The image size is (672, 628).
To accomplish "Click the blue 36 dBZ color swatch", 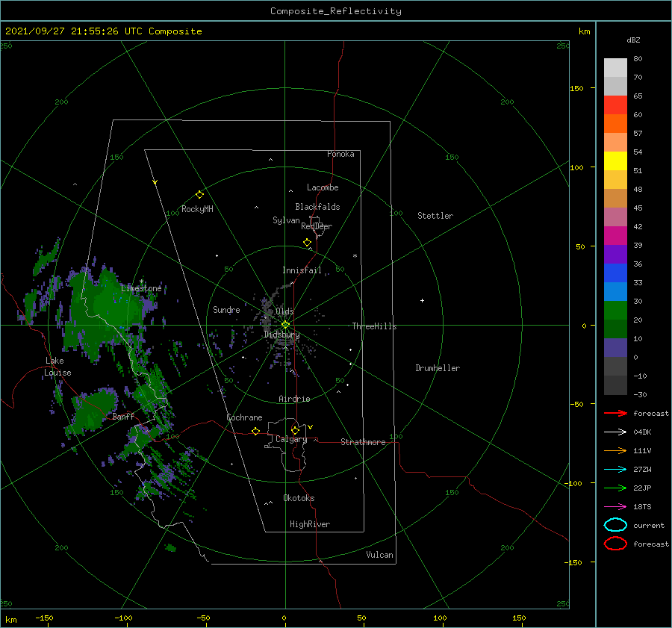I will click(615, 273).
